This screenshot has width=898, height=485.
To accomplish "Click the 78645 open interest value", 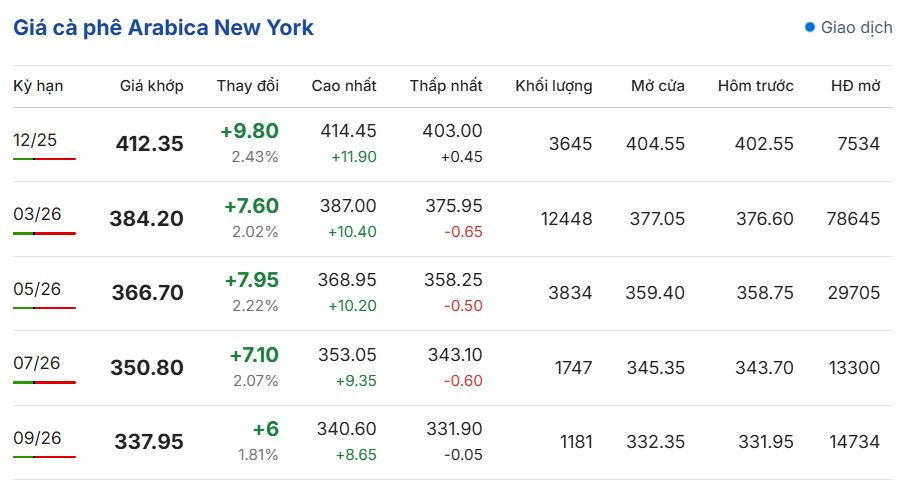I will pos(853,218).
